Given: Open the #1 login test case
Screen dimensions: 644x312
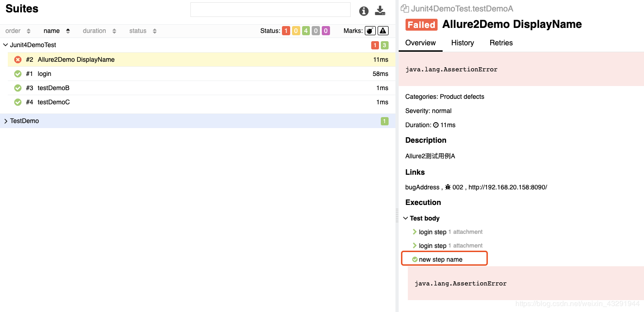Looking at the screenshot, I should click(201, 74).
